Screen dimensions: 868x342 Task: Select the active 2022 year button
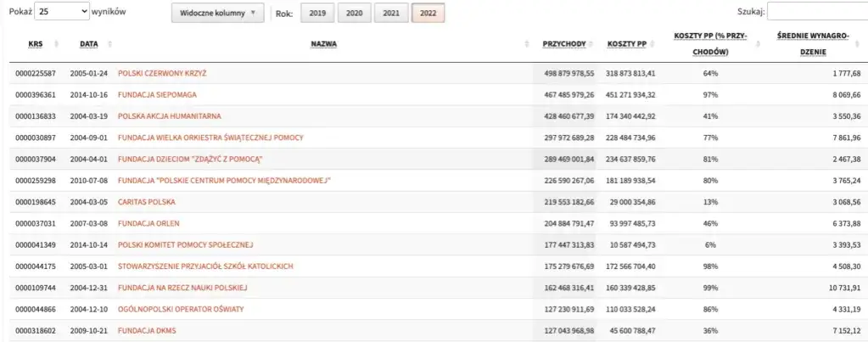[x=428, y=13]
